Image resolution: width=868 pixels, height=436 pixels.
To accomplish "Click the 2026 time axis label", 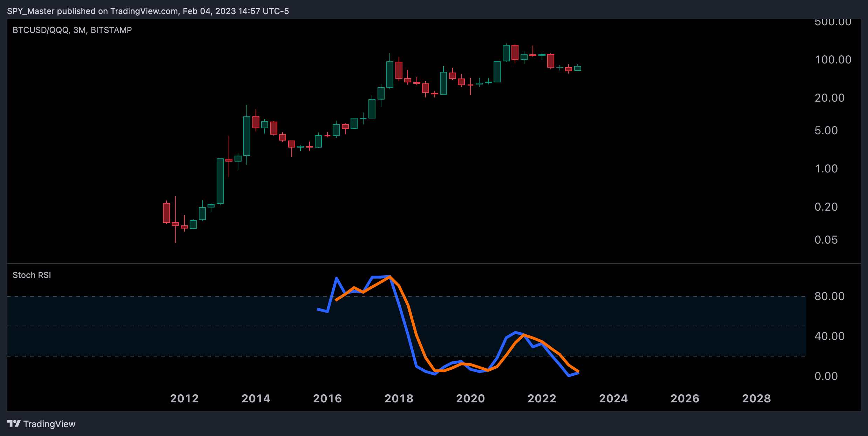I will pos(685,398).
